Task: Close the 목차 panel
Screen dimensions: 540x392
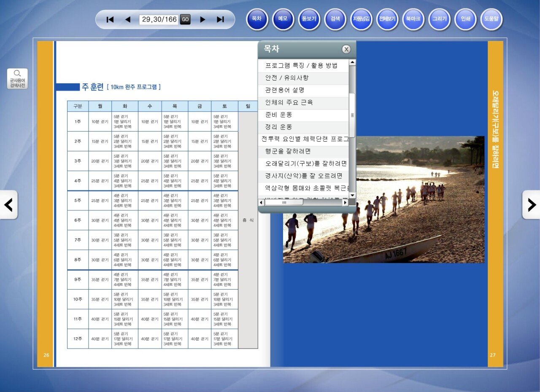Action: click(x=346, y=49)
